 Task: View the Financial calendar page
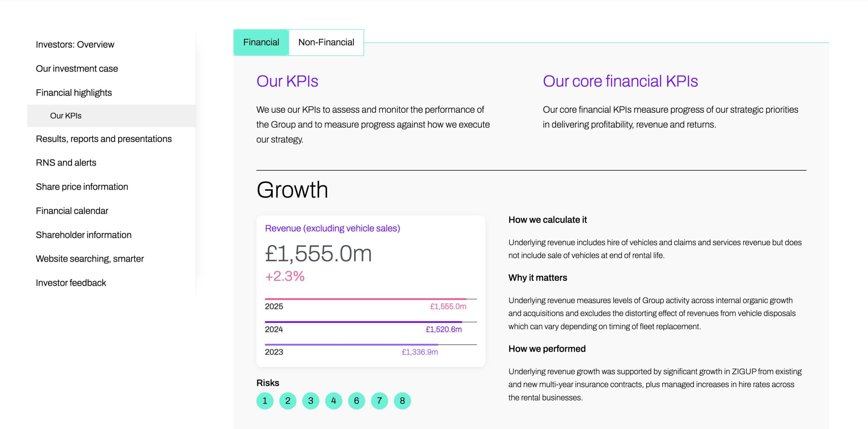click(72, 211)
